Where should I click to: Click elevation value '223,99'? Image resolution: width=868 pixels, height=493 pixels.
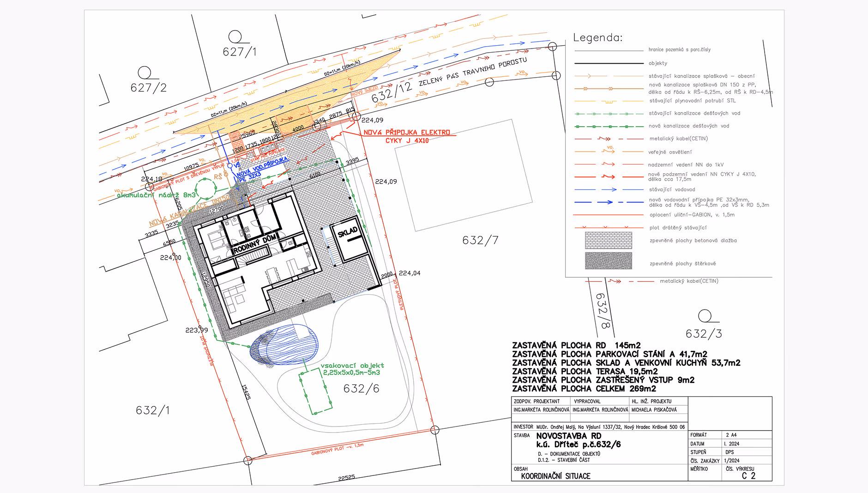pos(197,330)
